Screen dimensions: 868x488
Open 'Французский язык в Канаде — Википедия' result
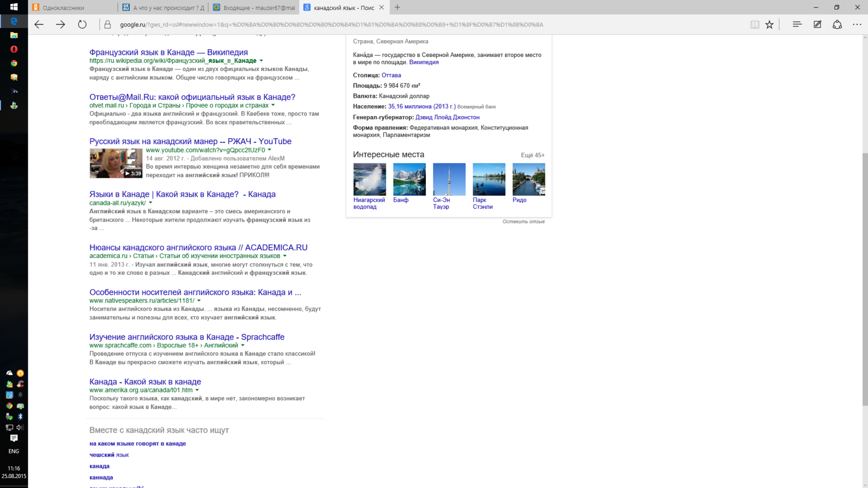(168, 52)
